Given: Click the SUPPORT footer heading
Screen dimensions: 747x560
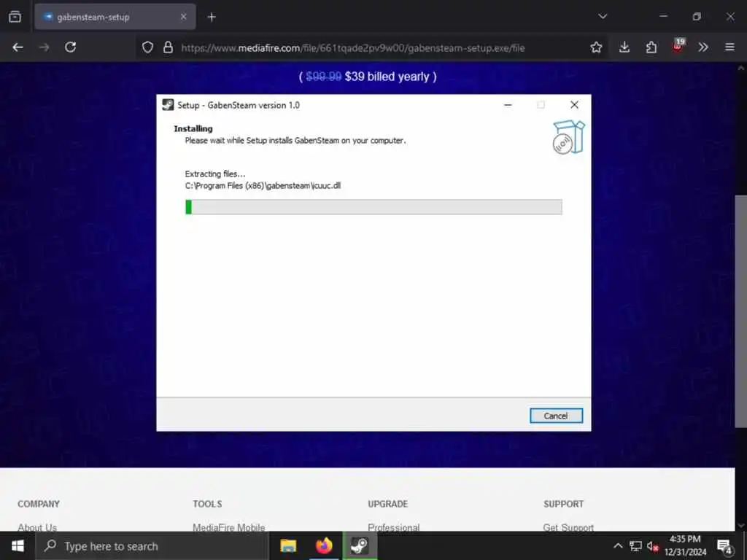Looking at the screenshot, I should (x=564, y=504).
